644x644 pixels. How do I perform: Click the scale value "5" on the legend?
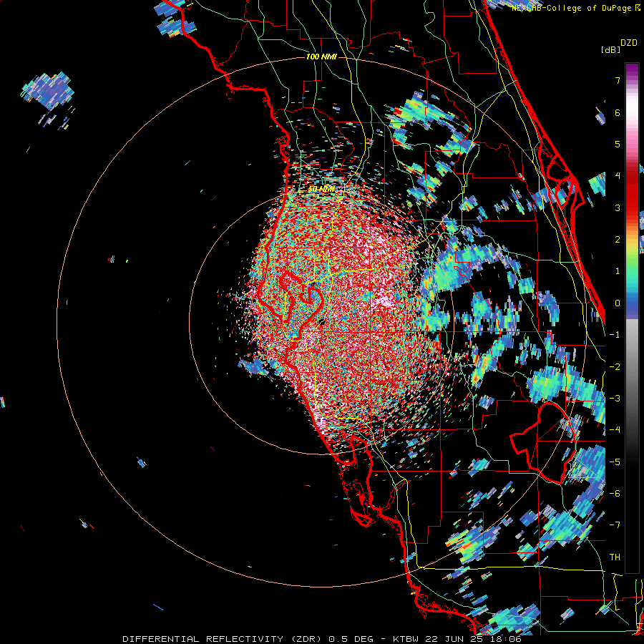click(x=618, y=144)
